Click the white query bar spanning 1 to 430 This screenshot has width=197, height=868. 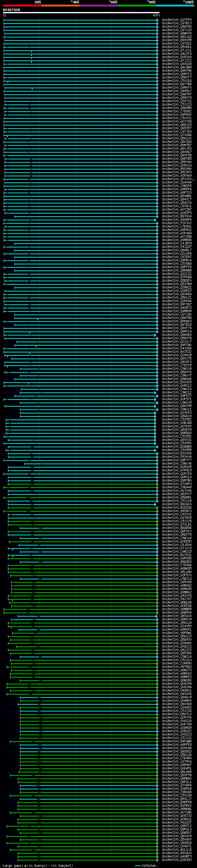[x=81, y=12]
